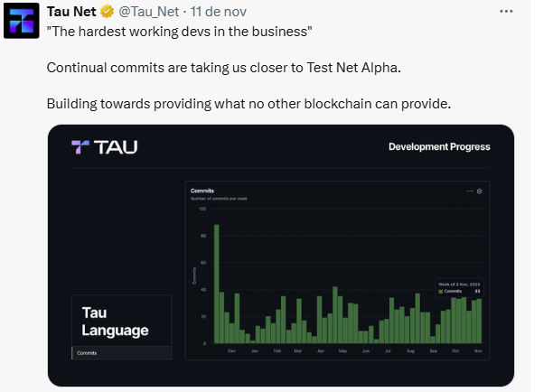
Task: Select the Commits tab under Tau Language
Action: coord(88,352)
